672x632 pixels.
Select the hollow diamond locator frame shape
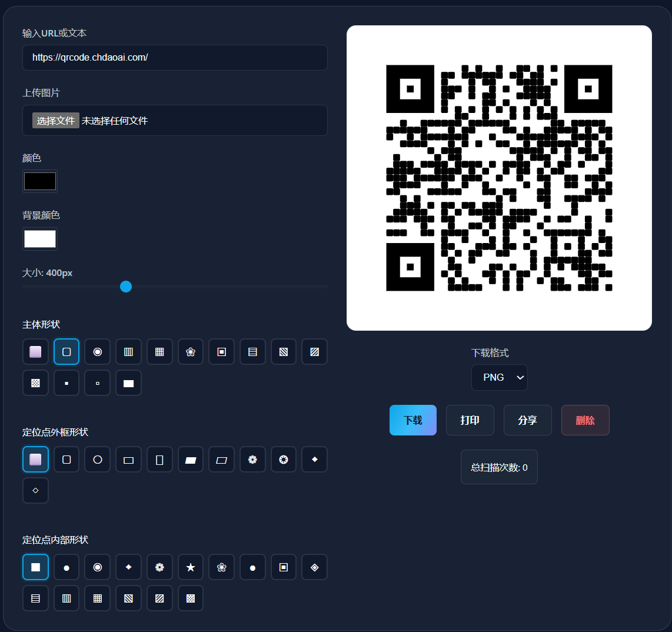[x=35, y=491]
